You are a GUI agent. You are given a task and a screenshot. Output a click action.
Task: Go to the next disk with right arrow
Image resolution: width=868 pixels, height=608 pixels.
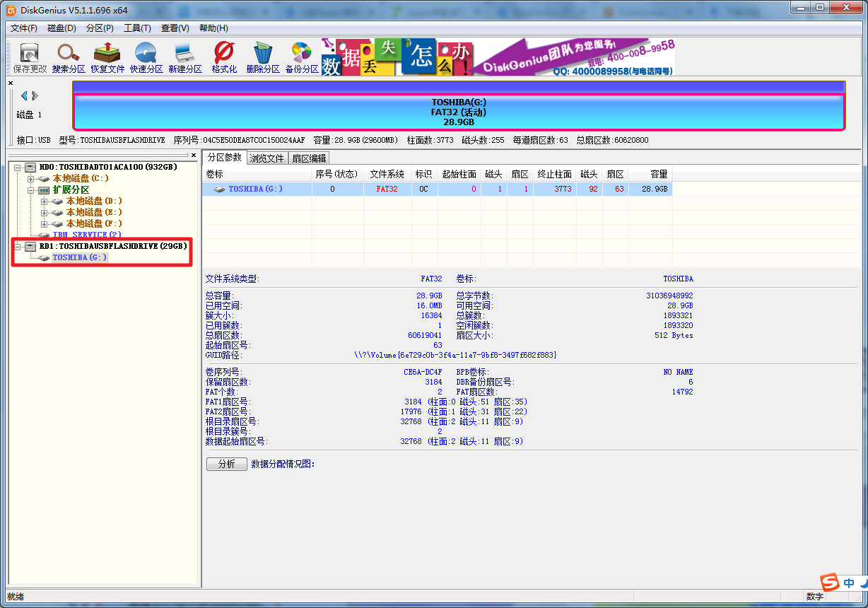35,95
